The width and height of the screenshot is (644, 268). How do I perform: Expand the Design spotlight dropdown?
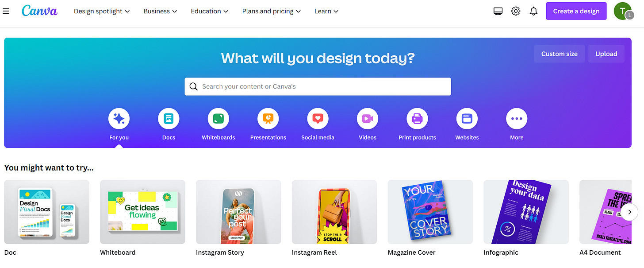[x=102, y=11]
